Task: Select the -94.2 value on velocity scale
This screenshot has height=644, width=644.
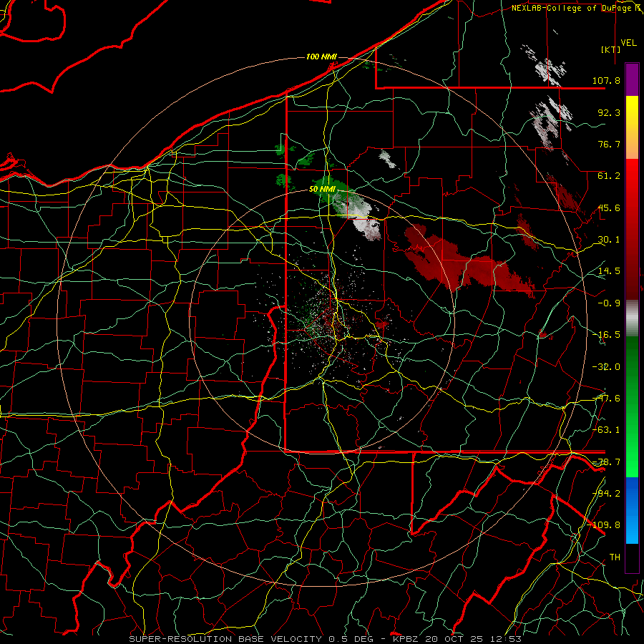Action: tap(608, 493)
